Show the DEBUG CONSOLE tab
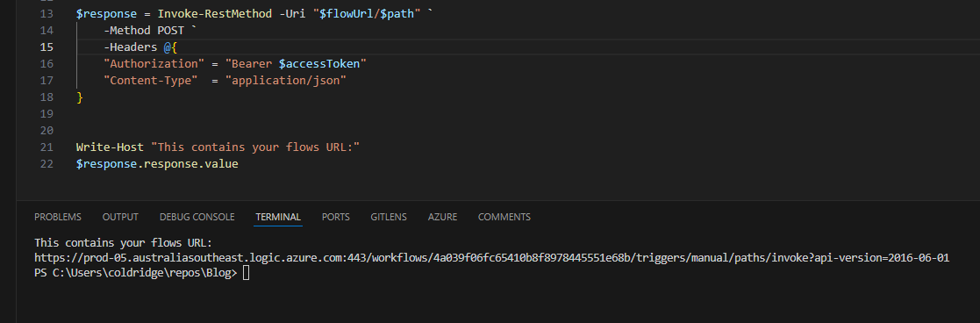Viewport: 980px width, 323px height. tap(197, 217)
